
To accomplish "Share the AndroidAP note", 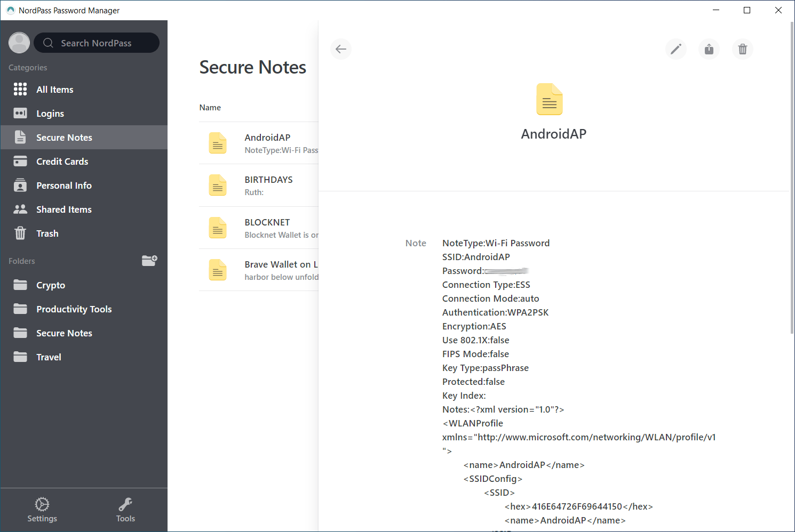I will click(x=709, y=49).
